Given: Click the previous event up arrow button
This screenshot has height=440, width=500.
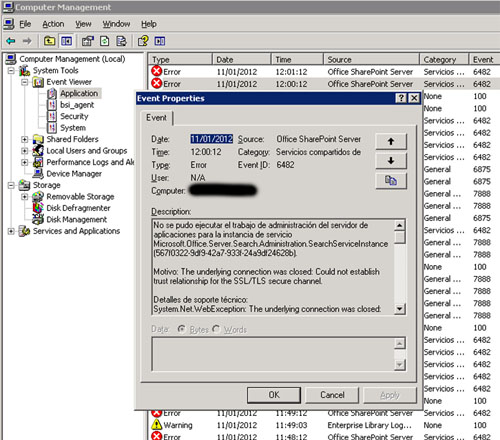Looking at the screenshot, I should pyautogui.click(x=391, y=141).
